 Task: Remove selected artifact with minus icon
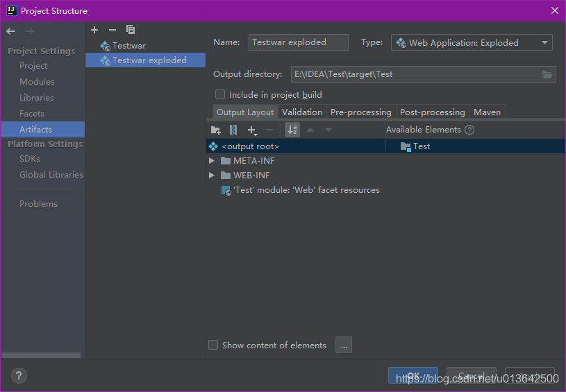coord(113,30)
